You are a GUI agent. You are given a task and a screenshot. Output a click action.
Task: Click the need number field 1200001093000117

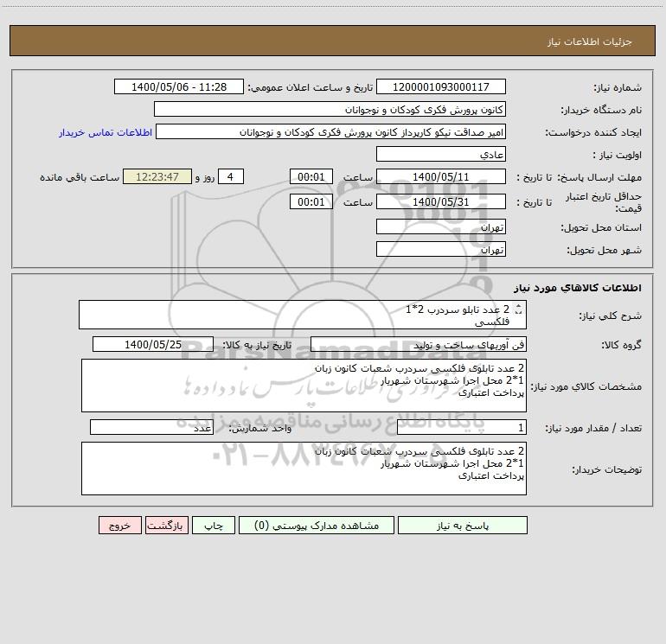click(x=441, y=86)
